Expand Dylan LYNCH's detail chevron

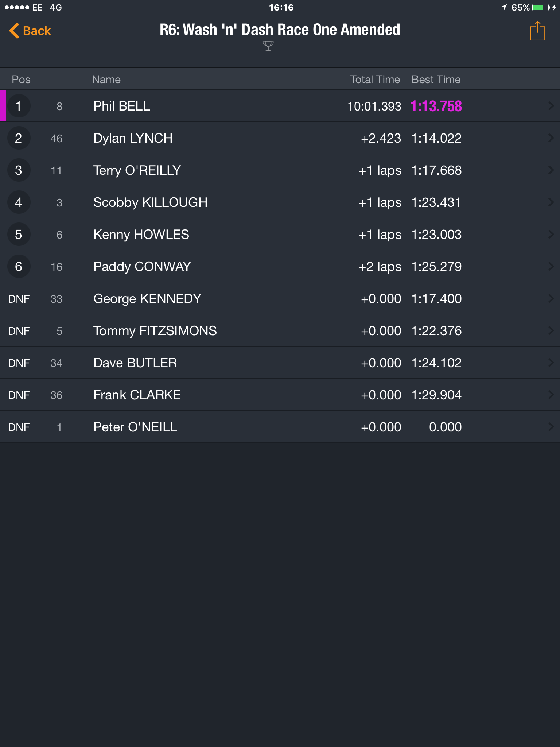551,138
